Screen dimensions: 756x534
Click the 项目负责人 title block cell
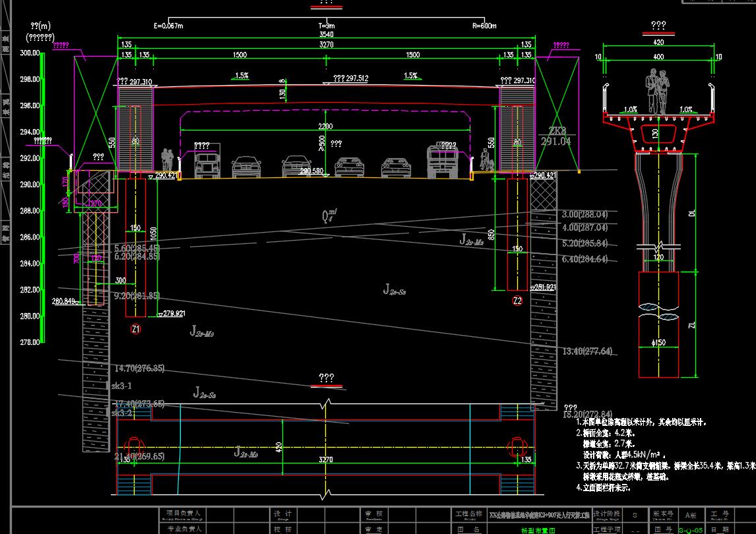183,514
